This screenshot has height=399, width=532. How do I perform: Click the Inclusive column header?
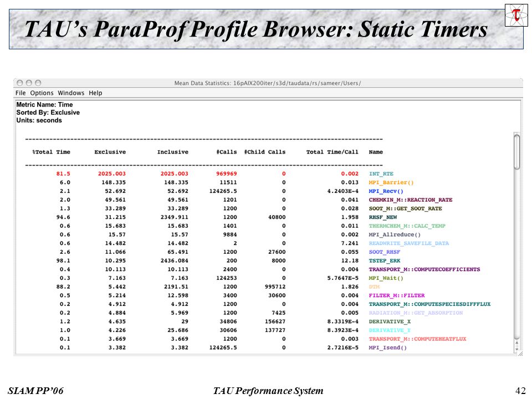(x=173, y=152)
